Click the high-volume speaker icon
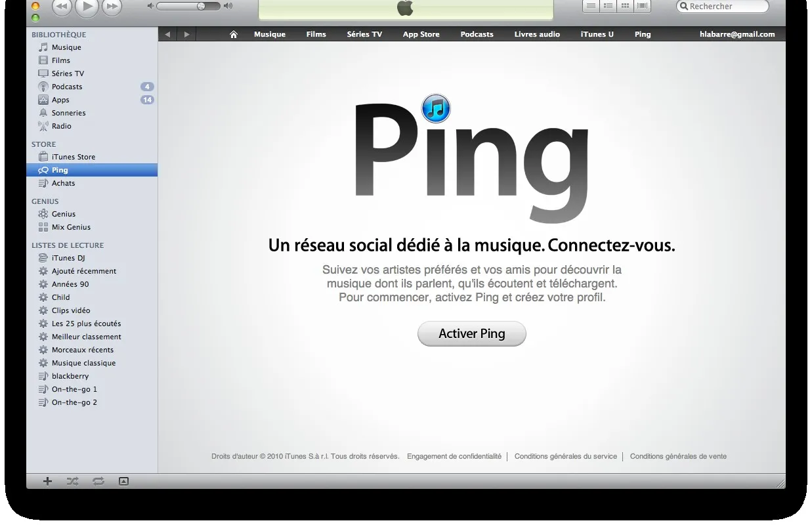Screen dimensions: 812x525 click(228, 6)
